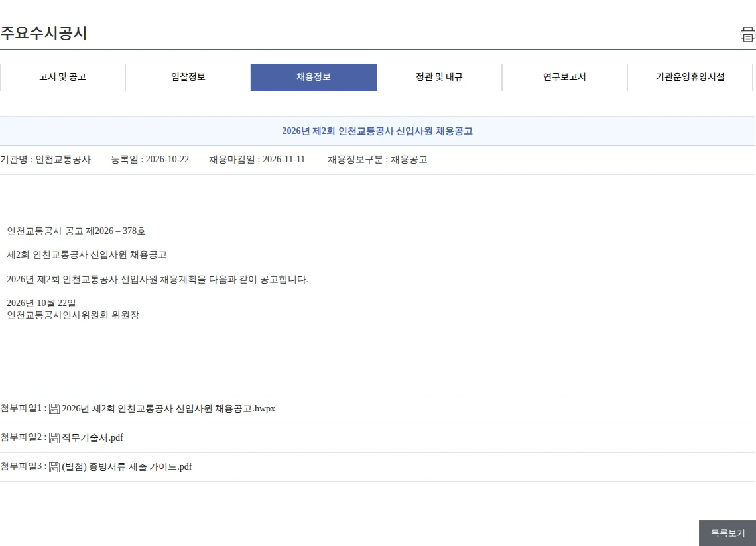
Task: Click the 목록보기 button
Action: pos(727,533)
